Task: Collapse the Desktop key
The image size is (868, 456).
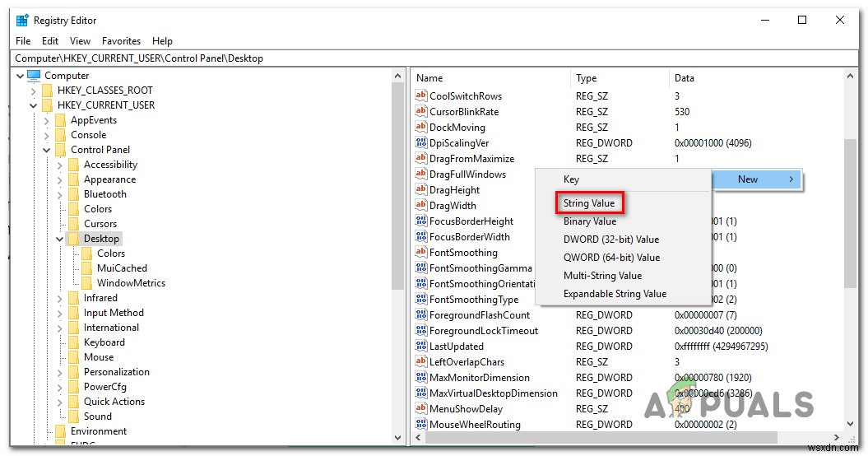Action: 60,239
